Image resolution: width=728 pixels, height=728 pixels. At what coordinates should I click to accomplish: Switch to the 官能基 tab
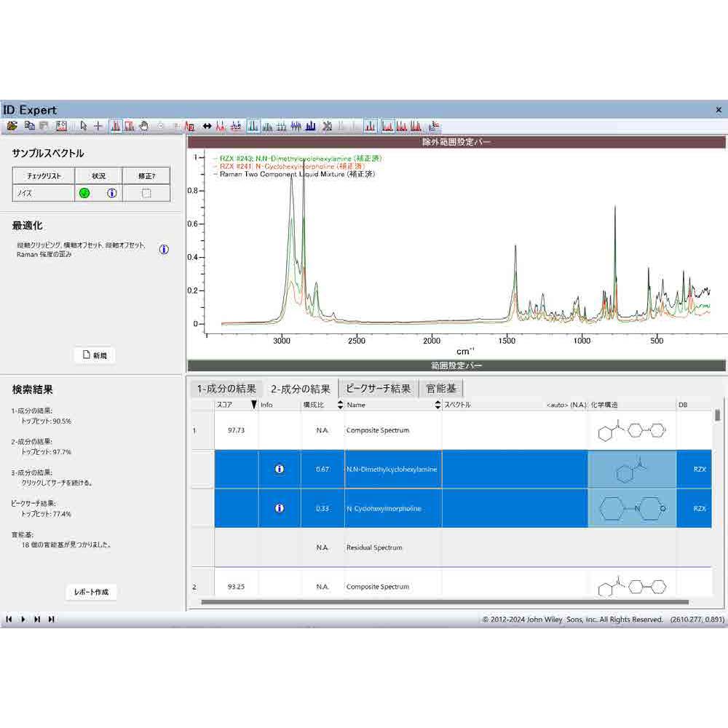441,389
